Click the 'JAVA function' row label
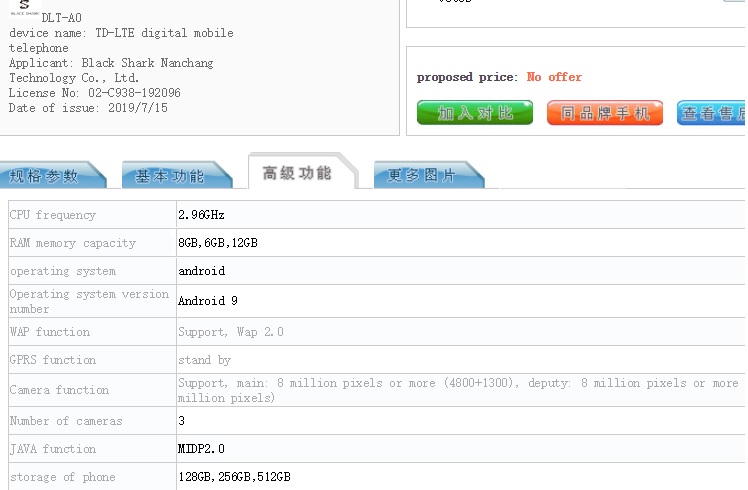Screen dimensions: 748x490 coord(52,449)
